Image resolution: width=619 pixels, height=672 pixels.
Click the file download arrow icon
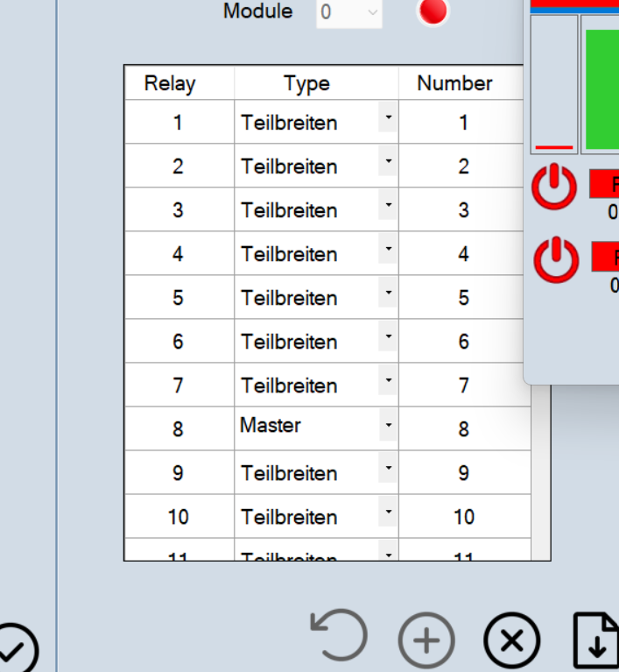click(x=596, y=640)
